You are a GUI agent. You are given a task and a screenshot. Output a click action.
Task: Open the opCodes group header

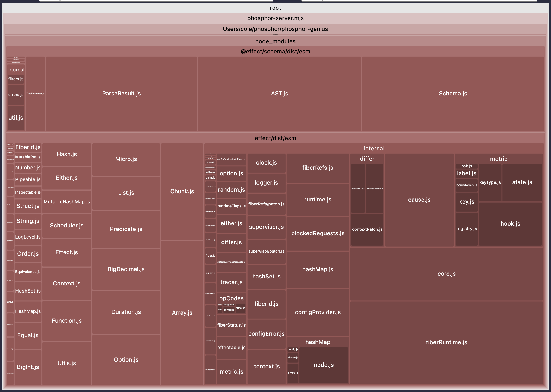click(231, 298)
